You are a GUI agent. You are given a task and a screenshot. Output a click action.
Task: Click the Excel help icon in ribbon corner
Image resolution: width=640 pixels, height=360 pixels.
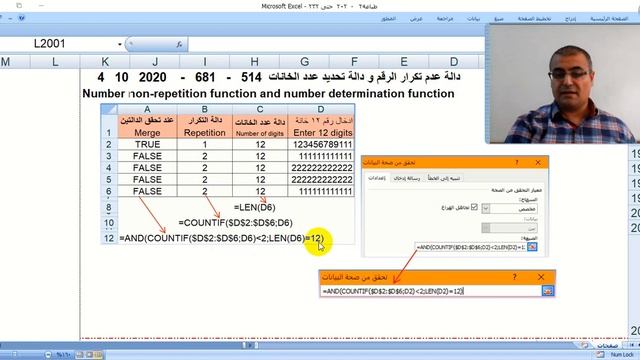point(22,18)
